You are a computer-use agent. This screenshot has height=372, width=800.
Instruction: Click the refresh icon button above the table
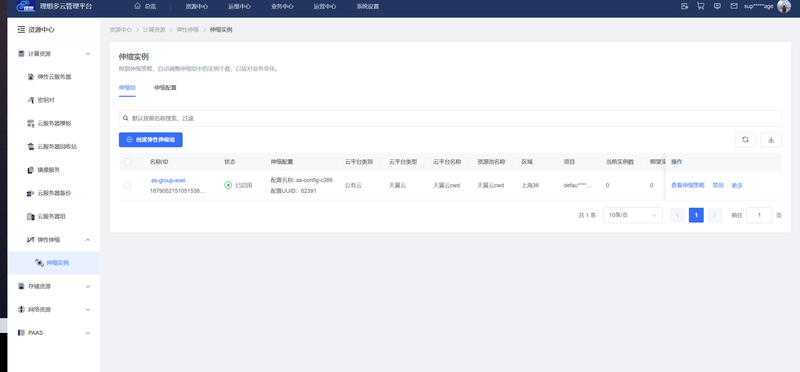click(745, 140)
